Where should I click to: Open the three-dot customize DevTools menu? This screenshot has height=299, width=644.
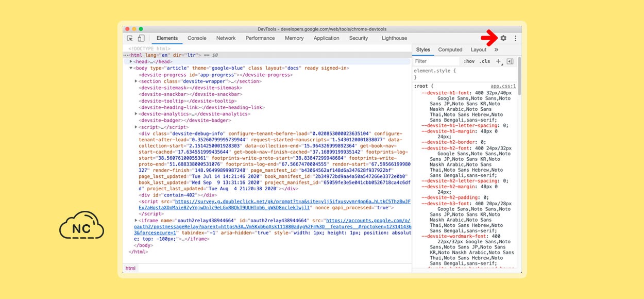tap(515, 38)
